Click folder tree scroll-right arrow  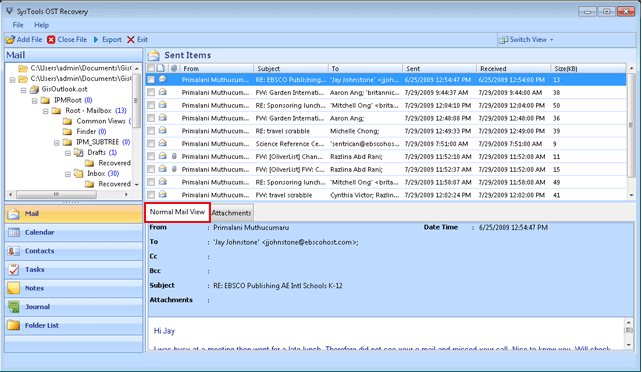tap(127, 195)
